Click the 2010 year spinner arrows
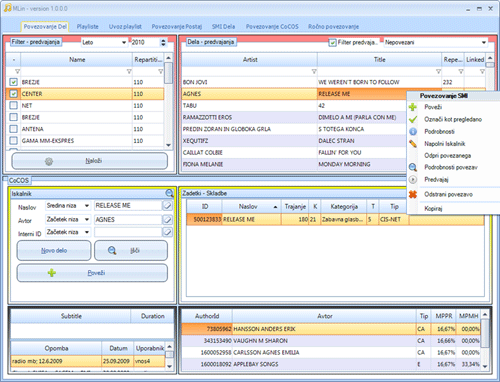 [163, 42]
